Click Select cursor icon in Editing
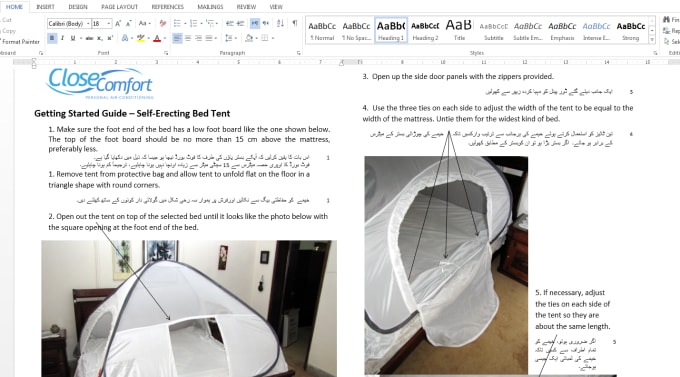 (667, 42)
